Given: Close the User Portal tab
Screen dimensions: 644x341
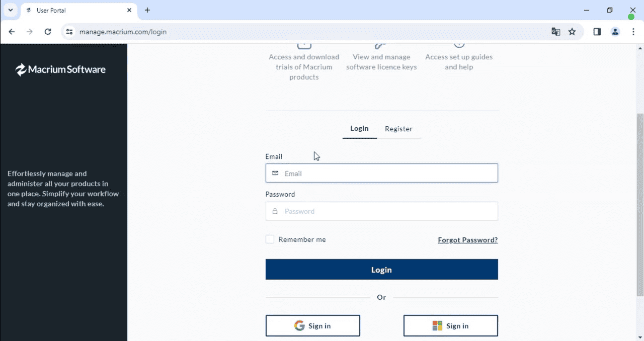Looking at the screenshot, I should [x=129, y=10].
